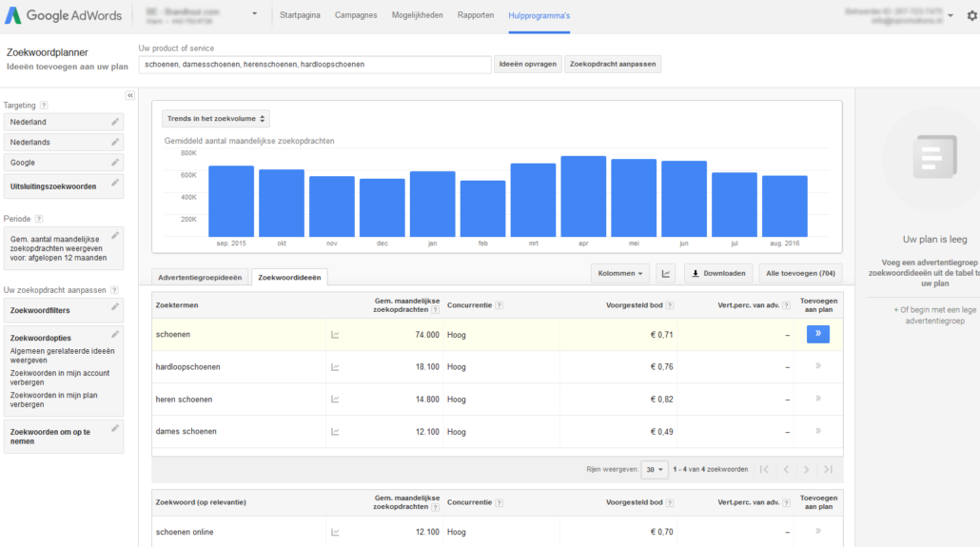Edit the Nederlands language pencil
Viewport: 980px width, 547px height.
click(x=115, y=142)
